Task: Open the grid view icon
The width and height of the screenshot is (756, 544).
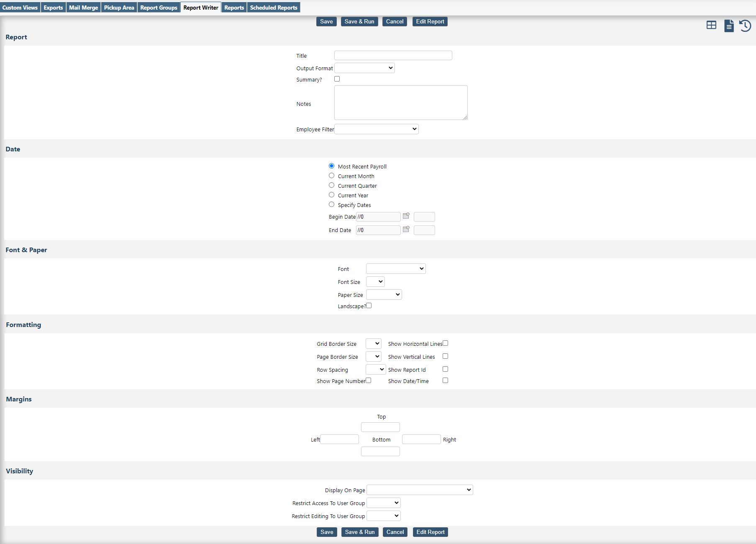Action: 711,26
